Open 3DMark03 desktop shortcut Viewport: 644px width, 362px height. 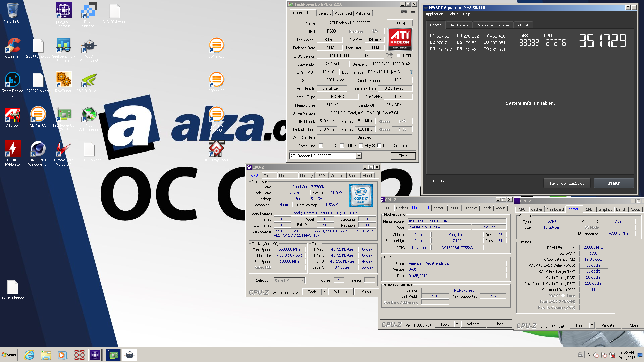[x=38, y=117]
